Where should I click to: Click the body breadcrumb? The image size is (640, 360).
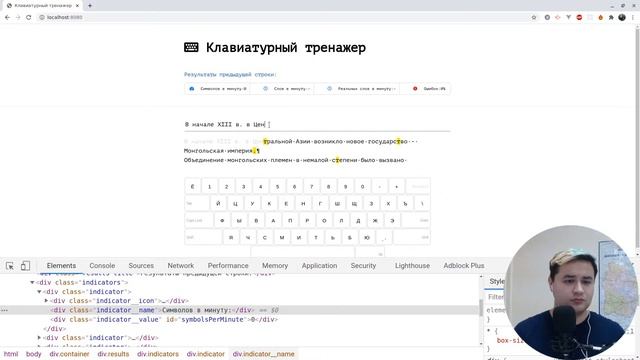(33, 354)
